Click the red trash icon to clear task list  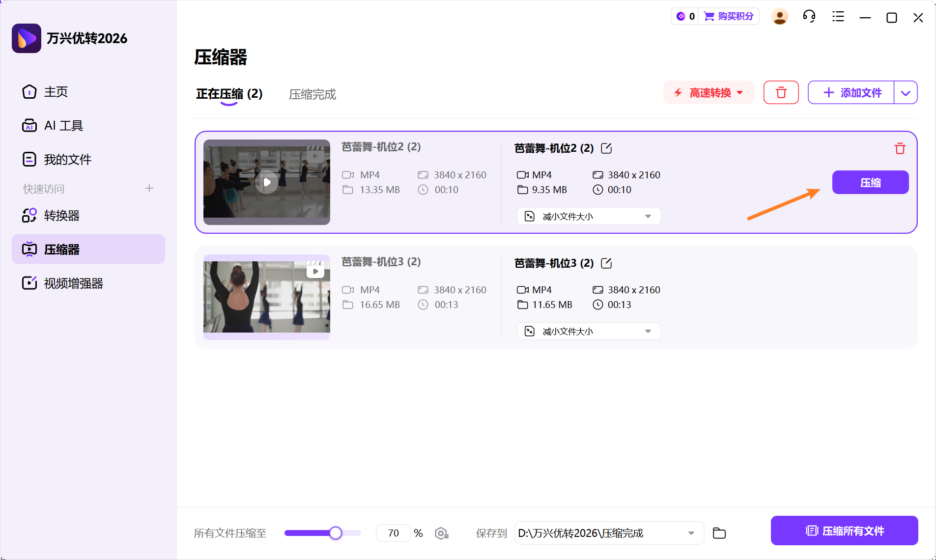click(x=781, y=92)
